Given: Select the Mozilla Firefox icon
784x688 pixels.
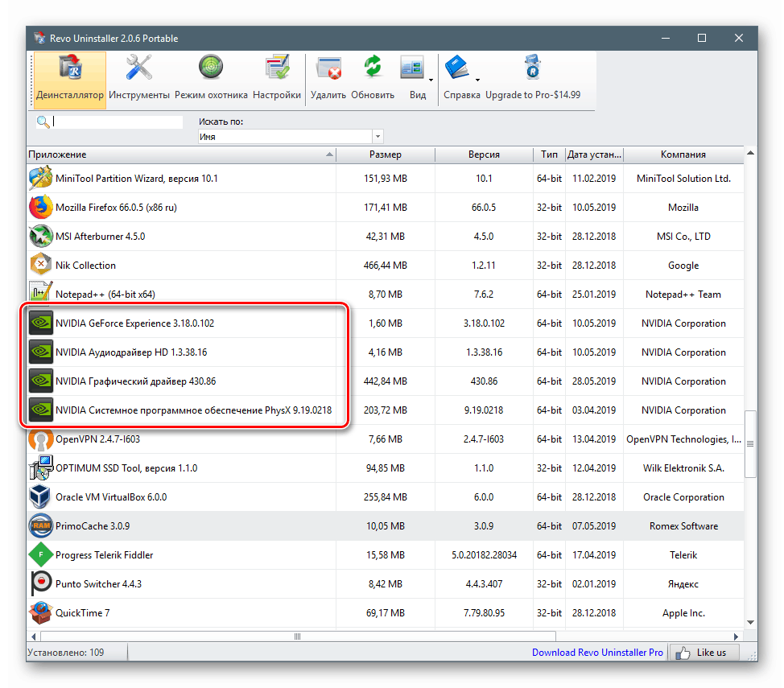Looking at the screenshot, I should point(40,207).
